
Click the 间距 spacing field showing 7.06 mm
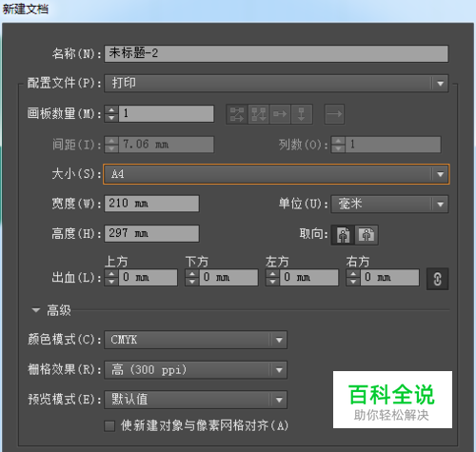pyautogui.click(x=167, y=145)
